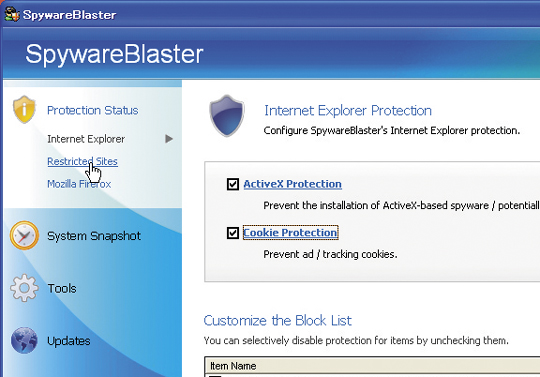
Task: Click the Cookie Protection link
Action: (x=290, y=233)
